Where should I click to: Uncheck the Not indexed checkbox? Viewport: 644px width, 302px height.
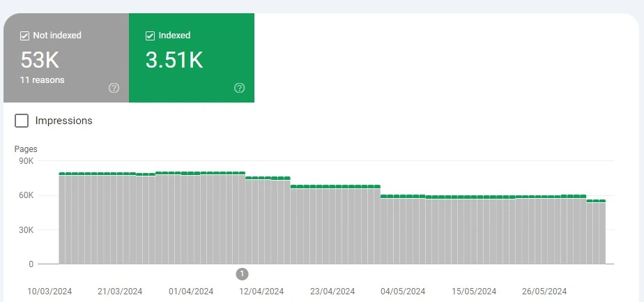pyautogui.click(x=24, y=36)
